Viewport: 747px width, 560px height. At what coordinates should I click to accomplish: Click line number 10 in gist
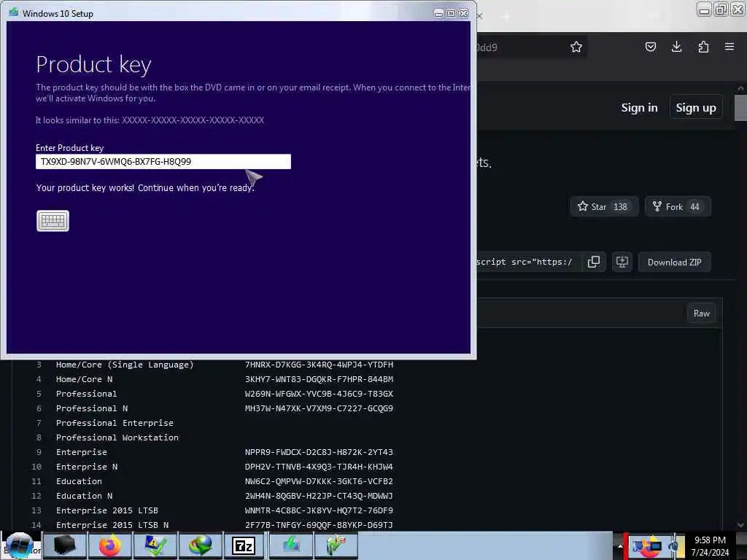pos(36,467)
